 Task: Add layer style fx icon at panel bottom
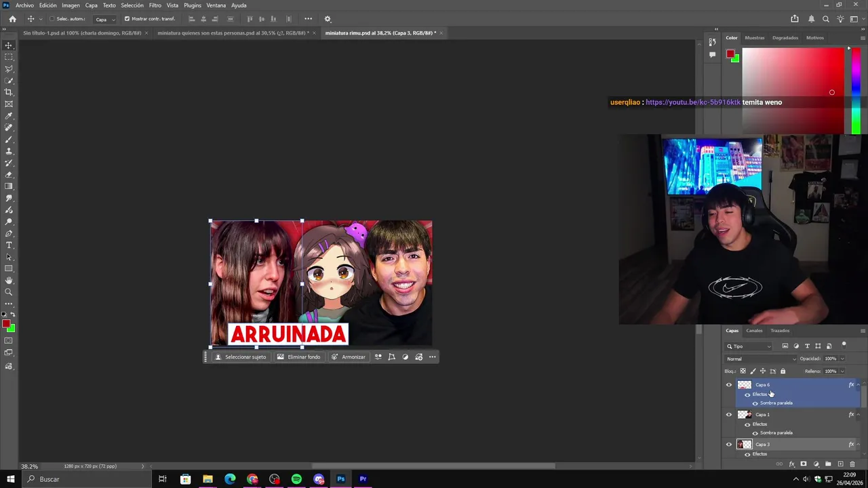tap(791, 464)
